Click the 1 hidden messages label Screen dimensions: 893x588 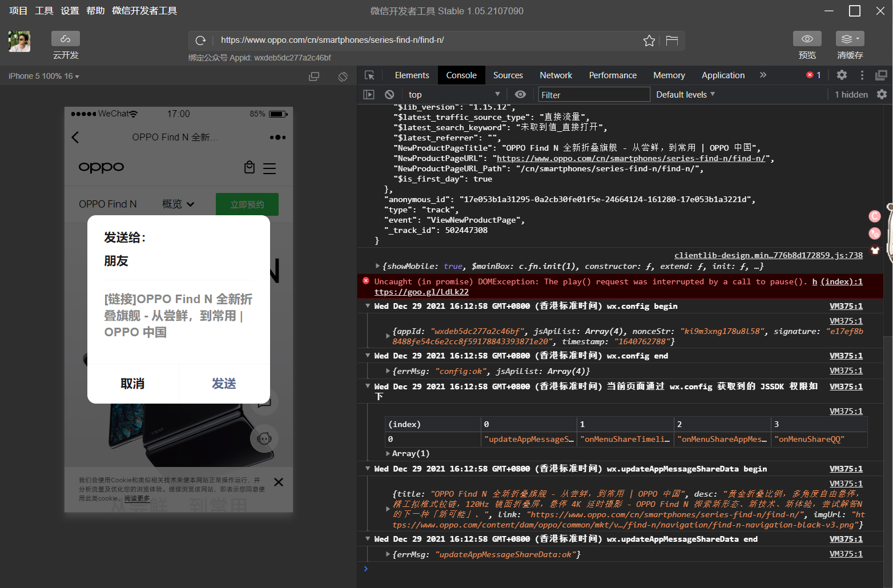tap(851, 95)
